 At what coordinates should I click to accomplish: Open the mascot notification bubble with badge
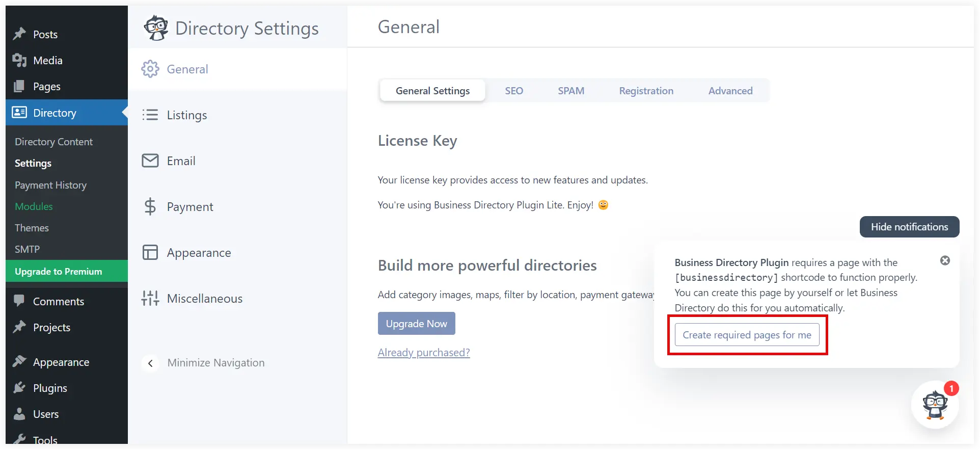[x=935, y=405]
